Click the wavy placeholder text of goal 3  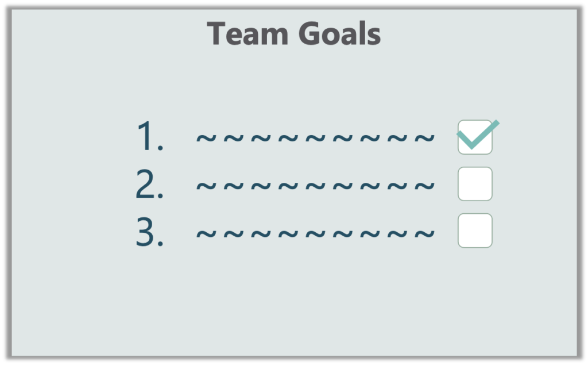point(315,233)
